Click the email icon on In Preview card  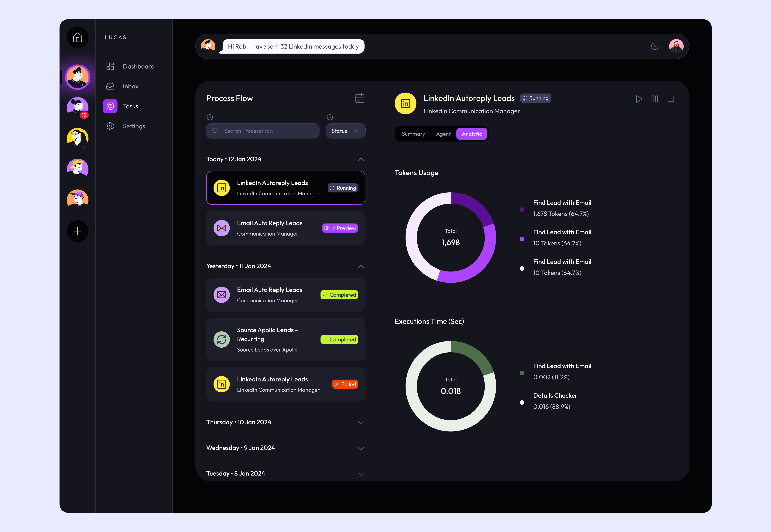[222, 228]
